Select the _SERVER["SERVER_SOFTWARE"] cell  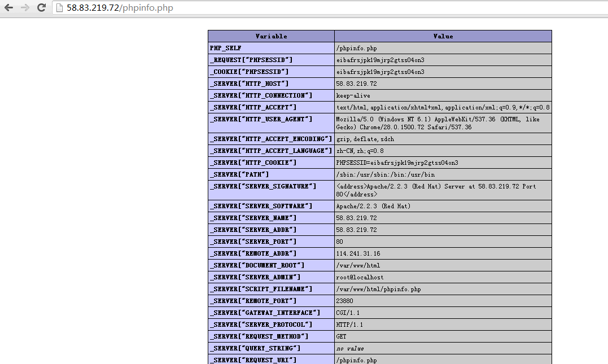[271, 206]
